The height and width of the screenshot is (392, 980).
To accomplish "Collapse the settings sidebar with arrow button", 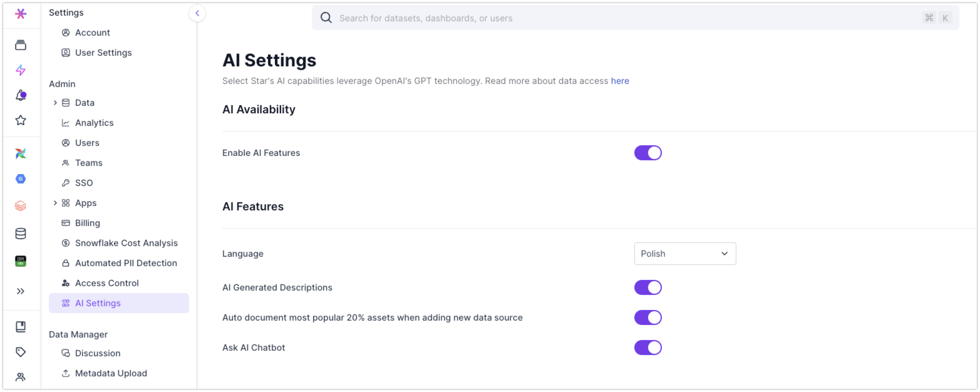I will [197, 13].
